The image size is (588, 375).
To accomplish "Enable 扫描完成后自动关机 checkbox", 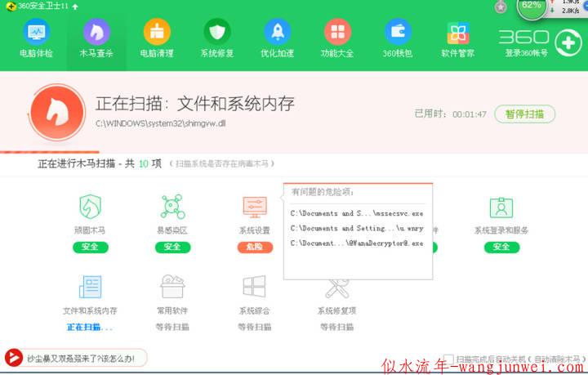I will point(448,359).
